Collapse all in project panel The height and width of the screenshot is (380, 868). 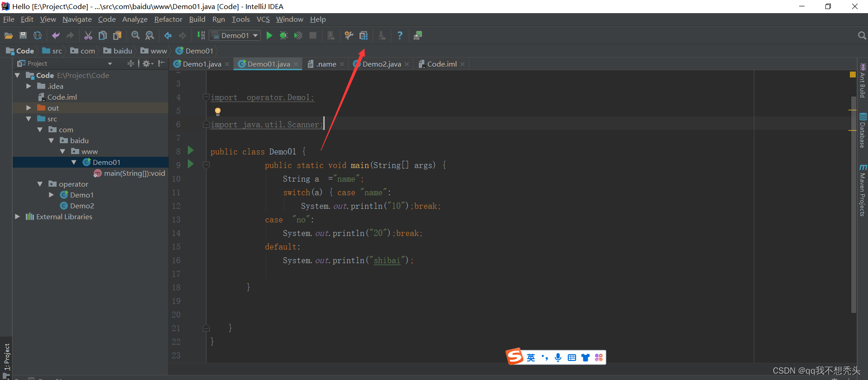(x=130, y=63)
